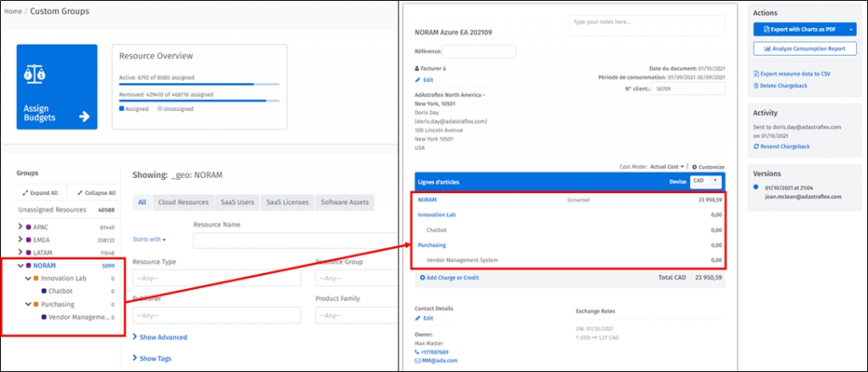Switch to the SaaS Licenses tab
Image resolution: width=868 pixels, height=372 pixels.
point(285,203)
